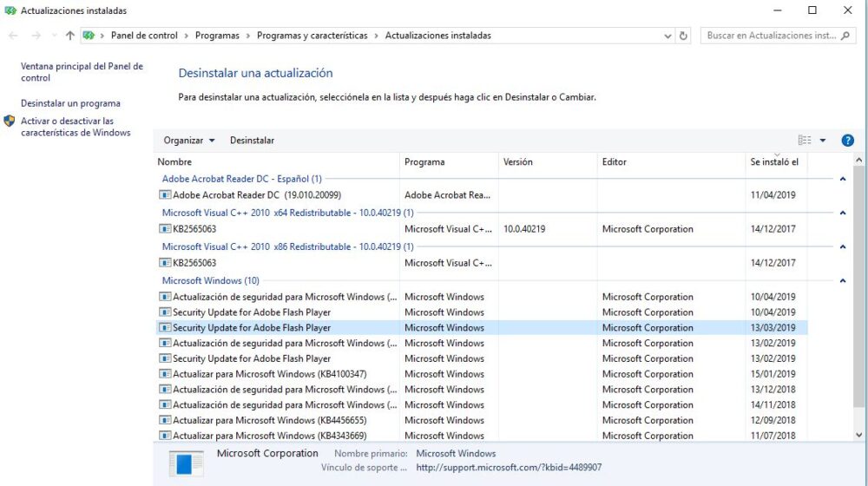This screenshot has width=868, height=486.
Task: Select Actualizar para Microsoft Windows (KB4343669)
Action: click(482, 436)
